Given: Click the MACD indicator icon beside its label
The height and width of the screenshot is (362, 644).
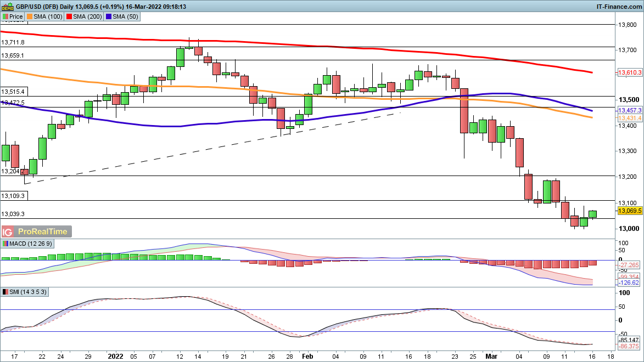Looking at the screenshot, I should coord(5,244).
